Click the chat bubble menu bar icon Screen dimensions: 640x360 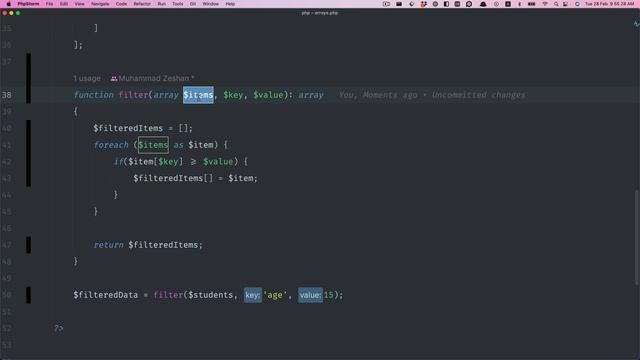[469, 4]
